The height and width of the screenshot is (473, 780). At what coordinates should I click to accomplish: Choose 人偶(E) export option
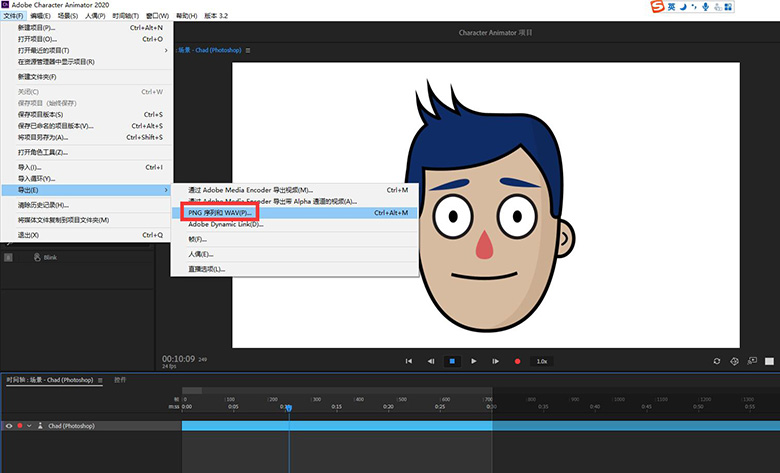point(294,254)
